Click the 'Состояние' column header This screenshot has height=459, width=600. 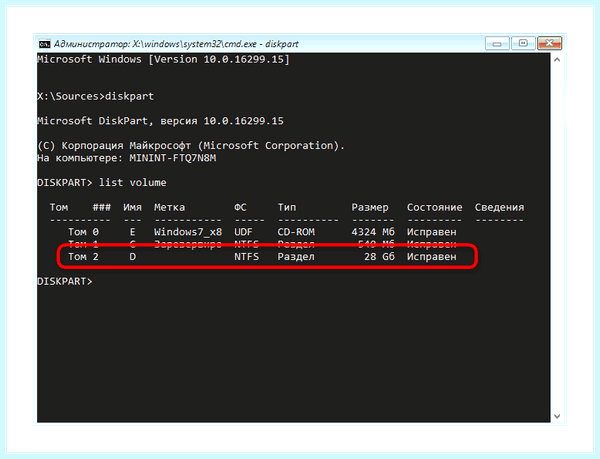[x=435, y=207]
